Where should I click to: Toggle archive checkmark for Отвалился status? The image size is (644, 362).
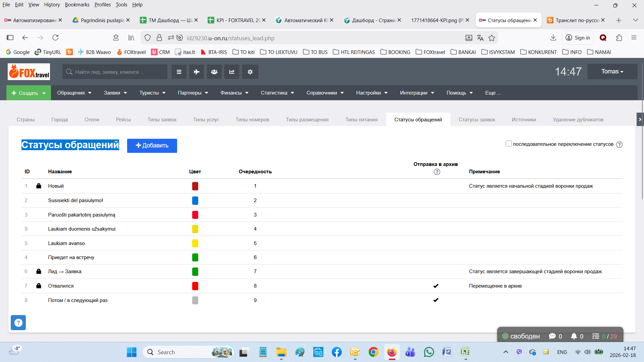(x=436, y=286)
